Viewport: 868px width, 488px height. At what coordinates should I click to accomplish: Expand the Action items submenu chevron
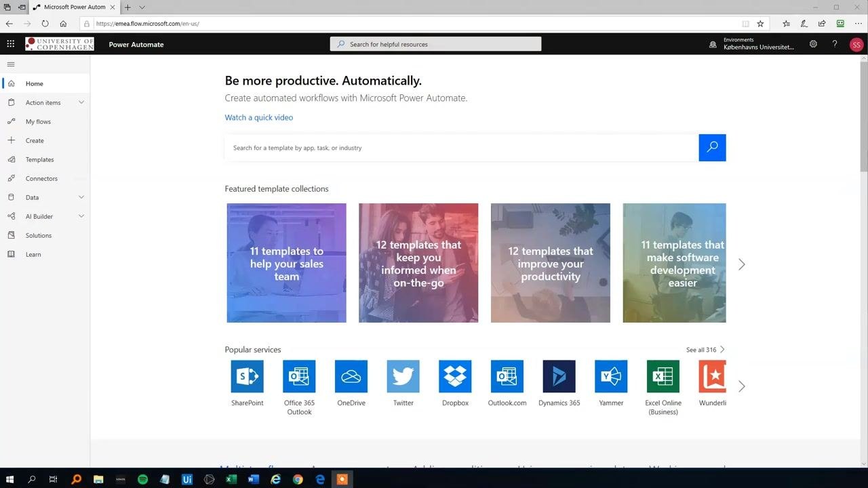pyautogui.click(x=81, y=102)
